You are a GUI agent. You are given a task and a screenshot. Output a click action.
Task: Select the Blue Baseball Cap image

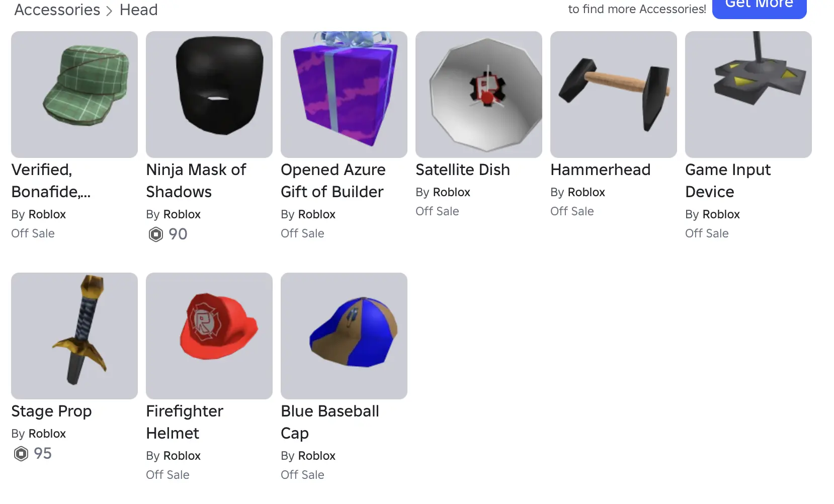(x=344, y=336)
